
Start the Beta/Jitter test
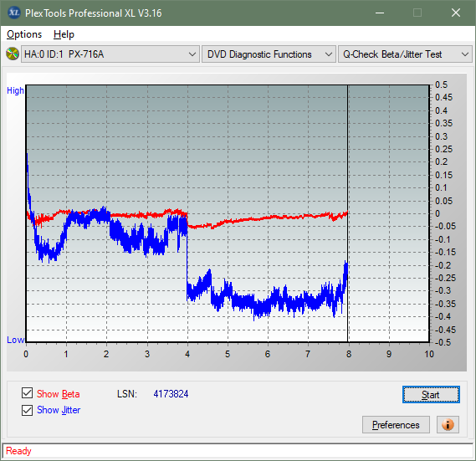[431, 395]
